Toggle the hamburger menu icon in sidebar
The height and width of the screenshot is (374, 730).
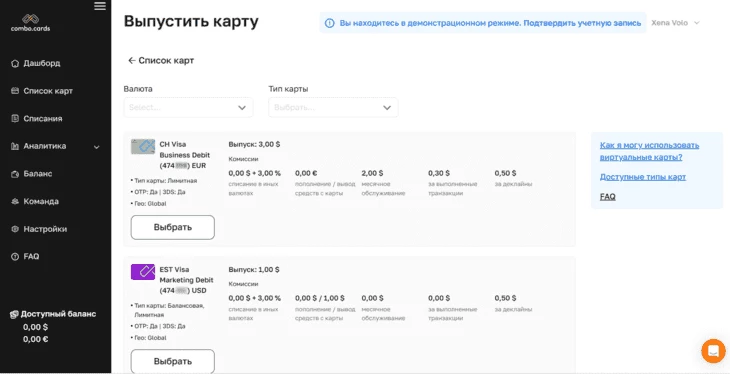100,6
